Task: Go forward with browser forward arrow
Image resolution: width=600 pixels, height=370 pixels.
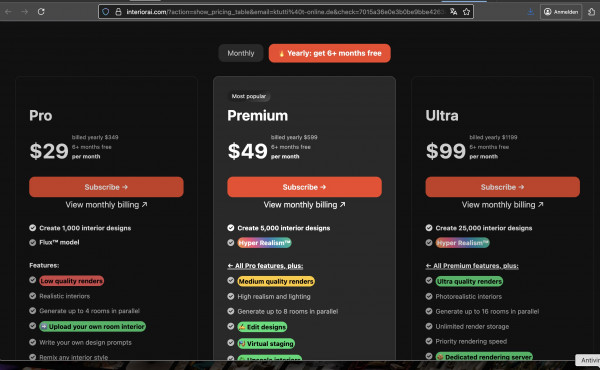Action: tap(25, 12)
